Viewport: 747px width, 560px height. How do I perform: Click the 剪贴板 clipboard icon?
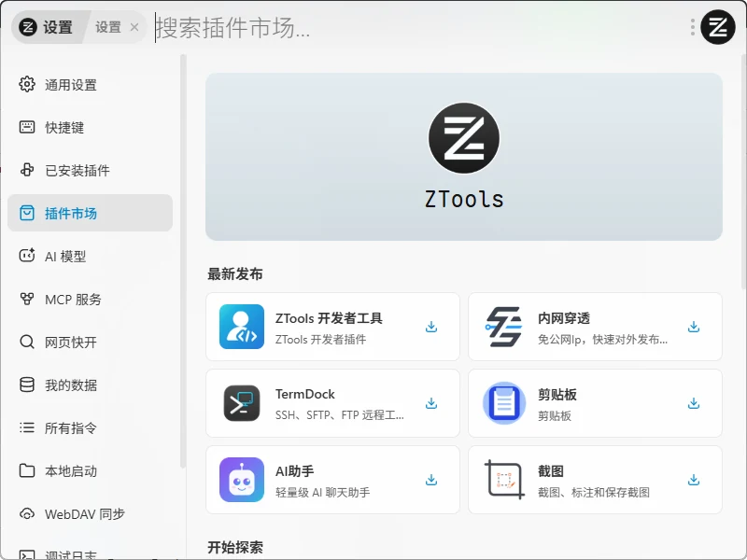(504, 403)
